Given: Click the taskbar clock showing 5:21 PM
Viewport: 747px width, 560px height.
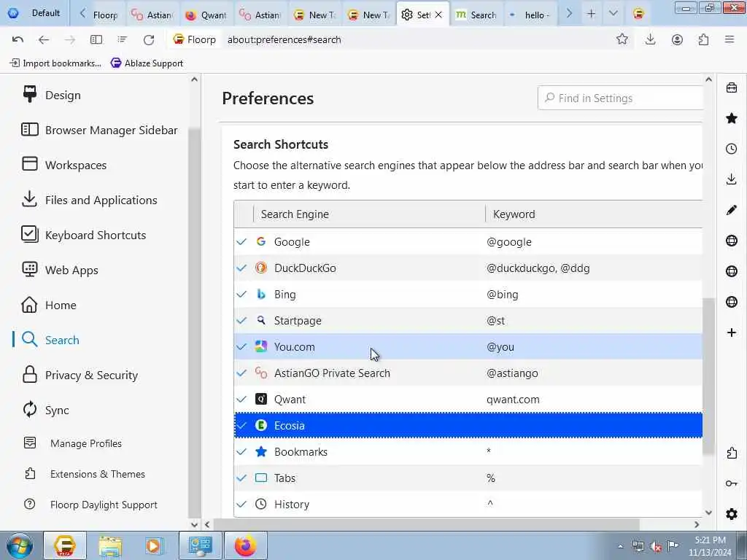Looking at the screenshot, I should (710, 545).
